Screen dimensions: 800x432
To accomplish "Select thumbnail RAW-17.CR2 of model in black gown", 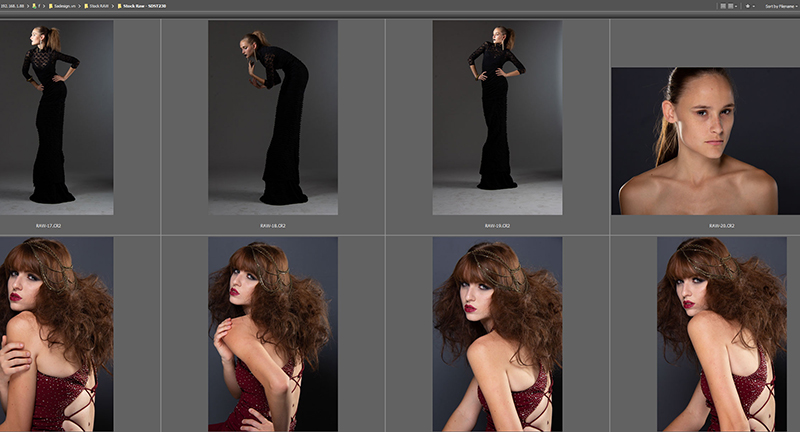I will (x=57, y=117).
